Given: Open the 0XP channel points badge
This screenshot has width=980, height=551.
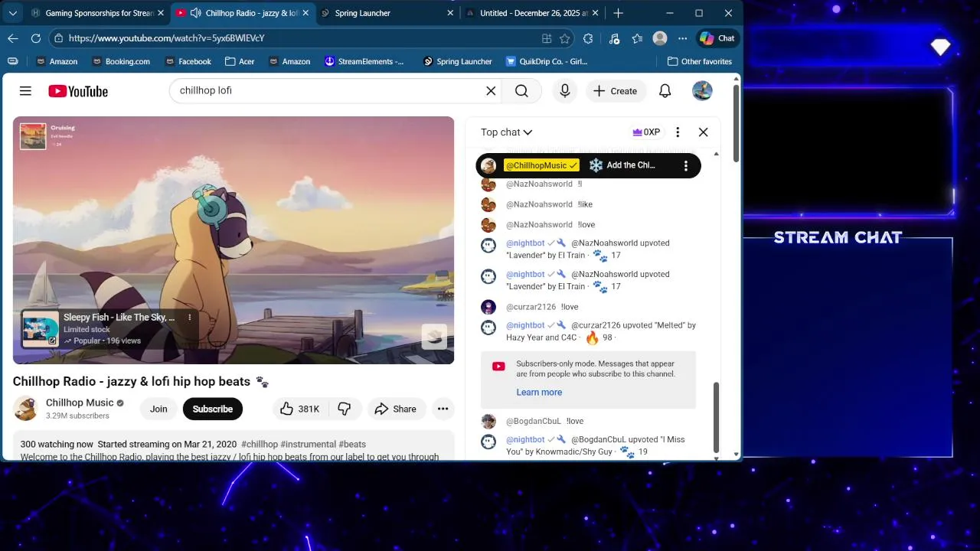Looking at the screenshot, I should click(646, 132).
